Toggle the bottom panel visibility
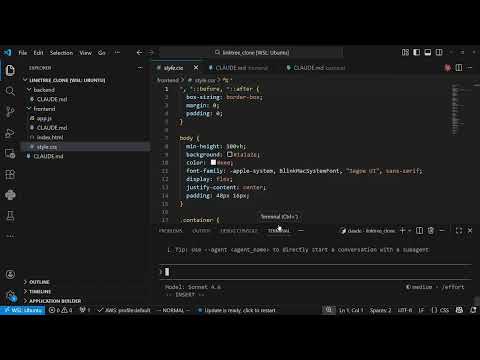The height and width of the screenshot is (360, 480). [428, 52]
